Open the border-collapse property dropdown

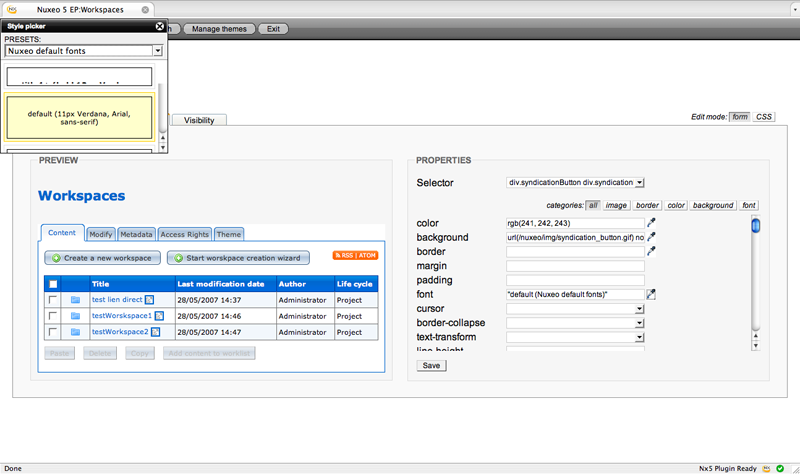point(575,323)
